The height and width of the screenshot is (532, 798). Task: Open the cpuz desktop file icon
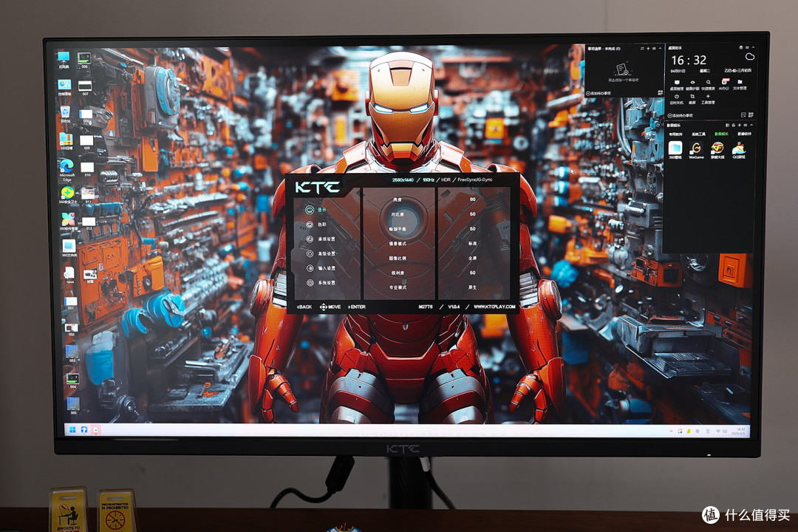tap(69, 275)
